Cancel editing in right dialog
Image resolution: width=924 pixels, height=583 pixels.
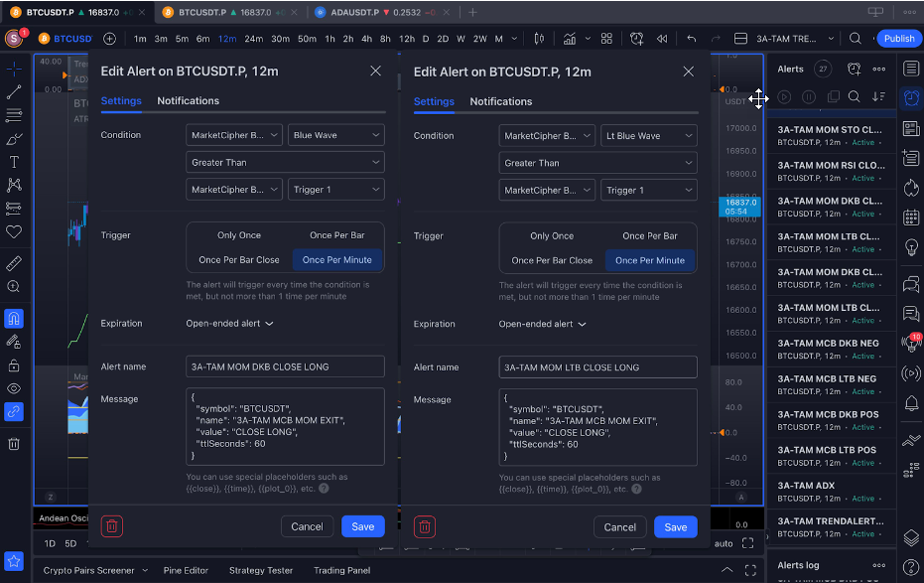pyautogui.click(x=620, y=527)
